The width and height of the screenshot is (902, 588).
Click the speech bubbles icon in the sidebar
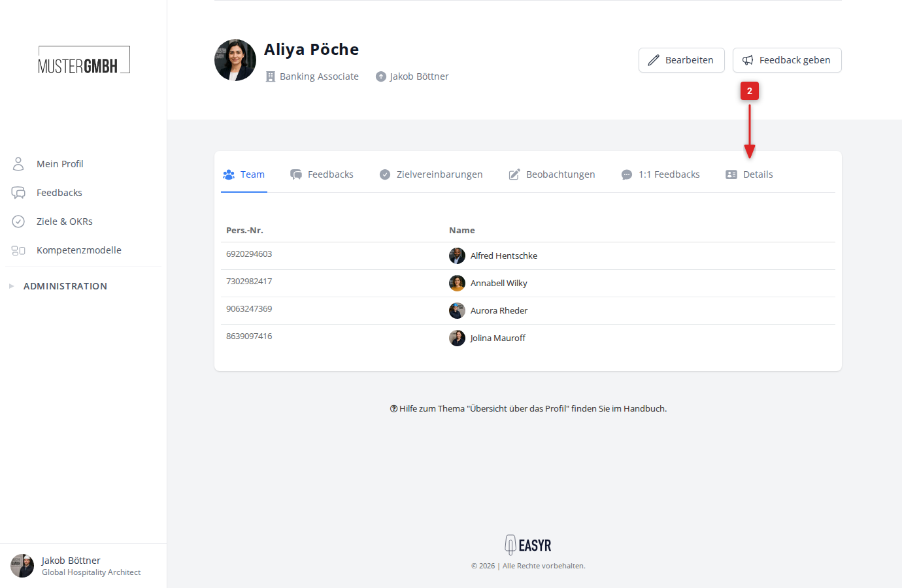click(x=18, y=193)
